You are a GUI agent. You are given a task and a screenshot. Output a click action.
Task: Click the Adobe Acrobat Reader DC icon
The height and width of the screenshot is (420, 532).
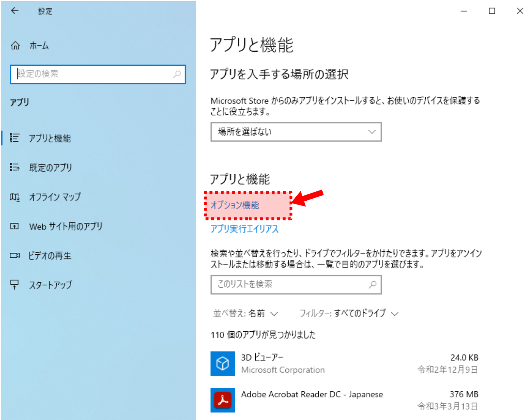[223, 400]
